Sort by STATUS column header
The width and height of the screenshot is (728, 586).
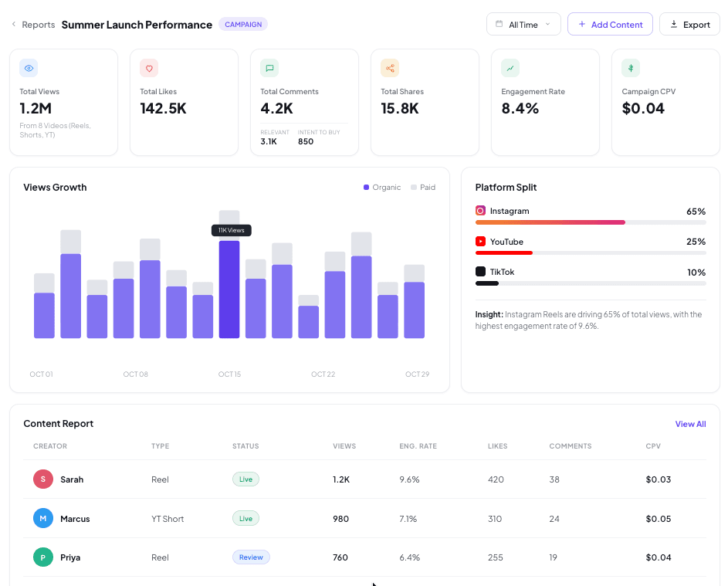(245, 446)
